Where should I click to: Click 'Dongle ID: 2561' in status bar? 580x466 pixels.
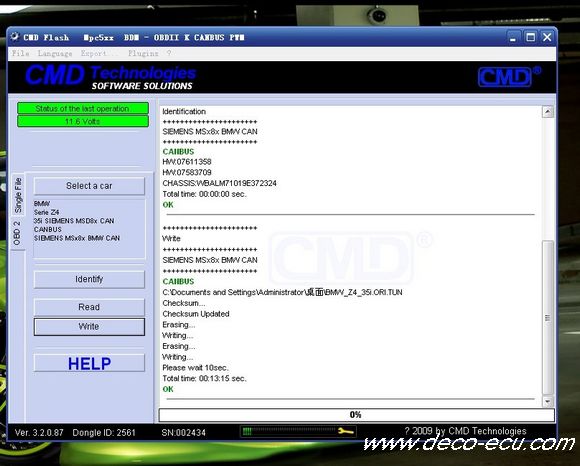[x=104, y=432]
